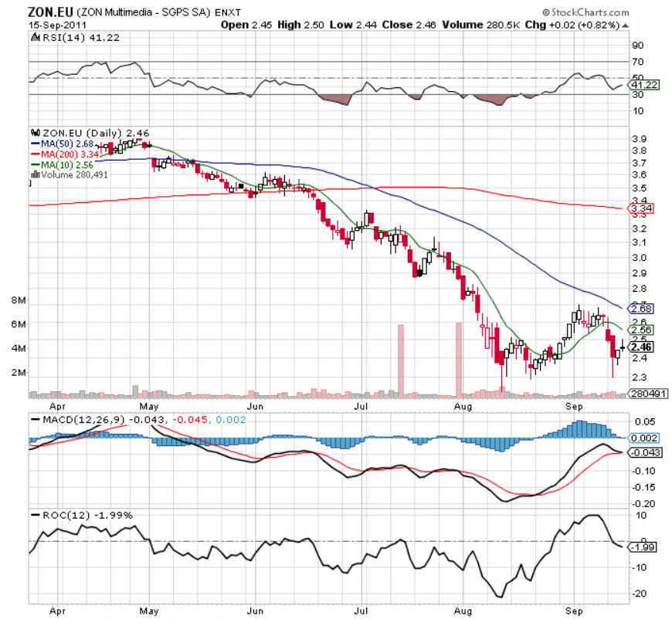Click the ZON.EU ticker symbol title
Image resolution: width=672 pixels, height=619 pixels.
pos(50,12)
